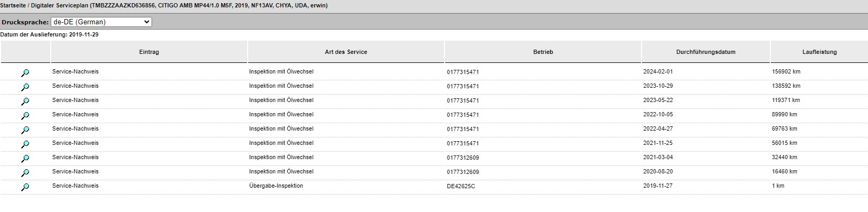
Task: Click the Betrieb column header
Action: (x=543, y=52)
